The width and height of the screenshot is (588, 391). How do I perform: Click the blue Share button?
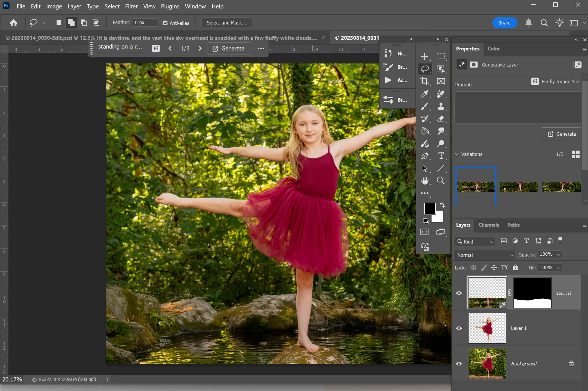coord(504,23)
